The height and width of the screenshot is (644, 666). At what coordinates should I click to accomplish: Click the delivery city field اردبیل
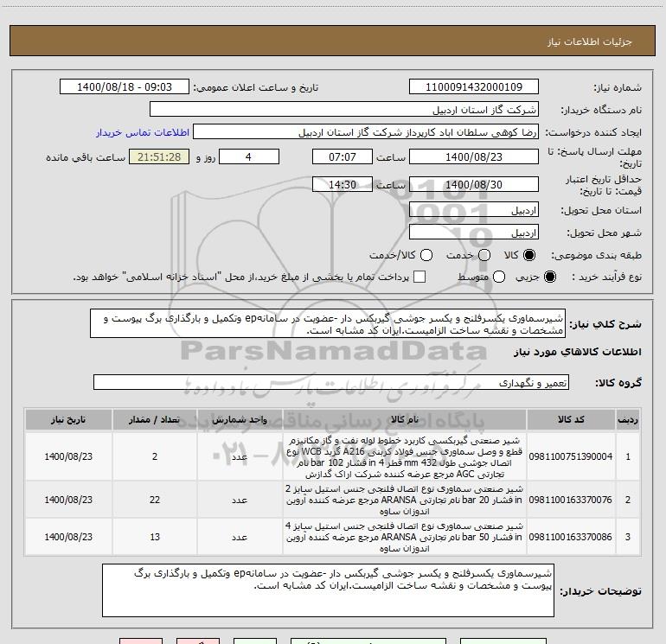click(474, 233)
